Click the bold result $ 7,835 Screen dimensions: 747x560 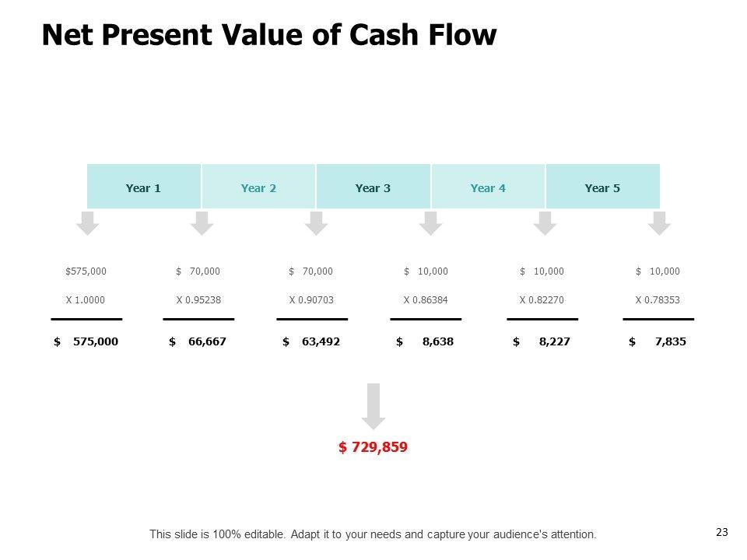point(658,341)
